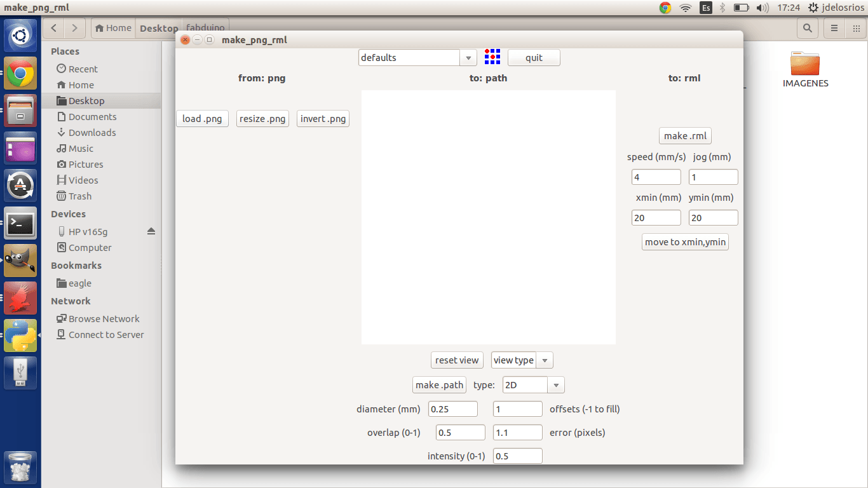This screenshot has height=488, width=868.
Task: Open the USB drive dock icon
Action: [20, 373]
